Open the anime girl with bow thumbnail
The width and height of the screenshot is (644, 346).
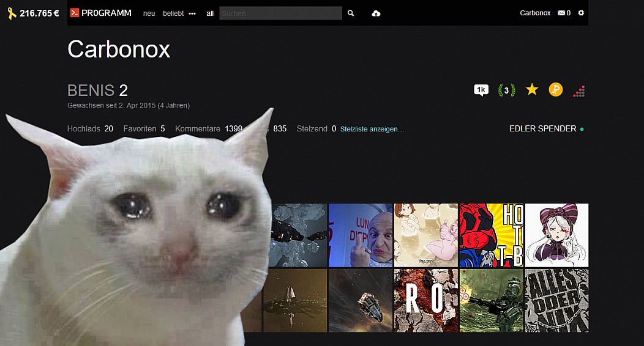pyautogui.click(x=556, y=235)
